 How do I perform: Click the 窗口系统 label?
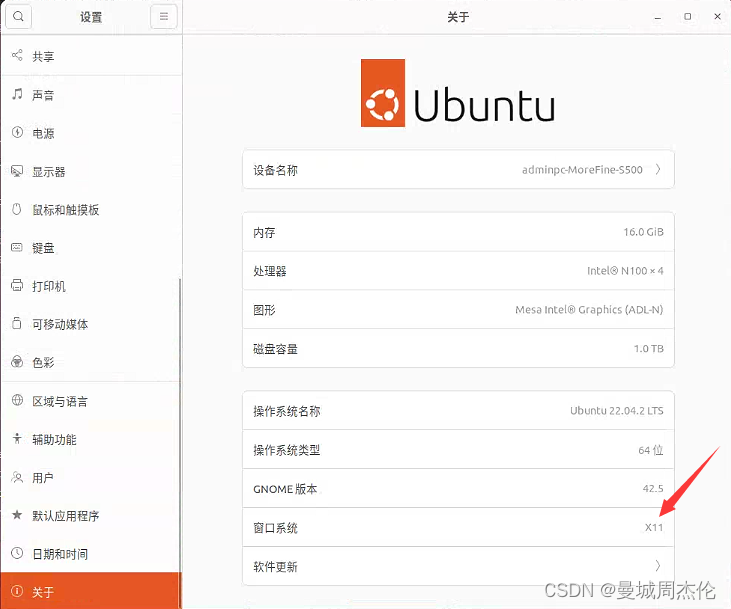[276, 528]
